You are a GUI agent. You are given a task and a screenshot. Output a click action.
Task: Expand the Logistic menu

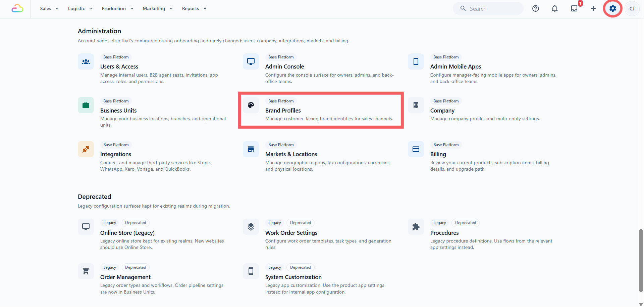(x=80, y=8)
